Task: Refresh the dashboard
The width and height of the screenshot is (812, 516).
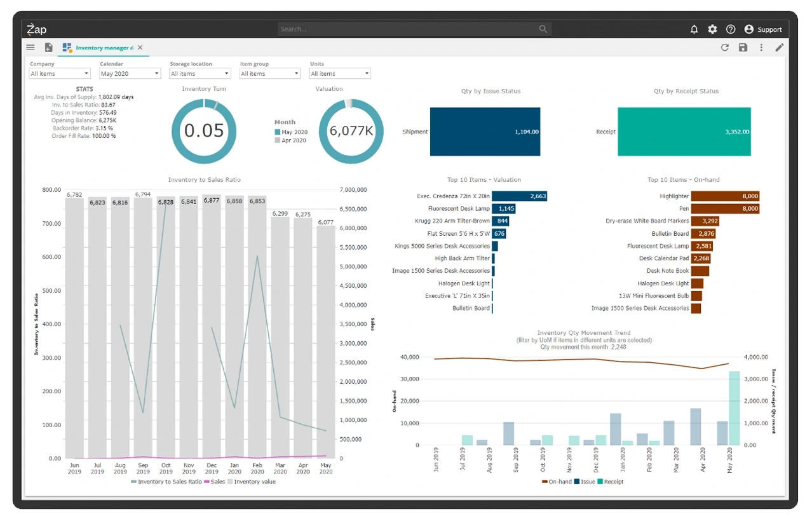Action: pyautogui.click(x=724, y=48)
